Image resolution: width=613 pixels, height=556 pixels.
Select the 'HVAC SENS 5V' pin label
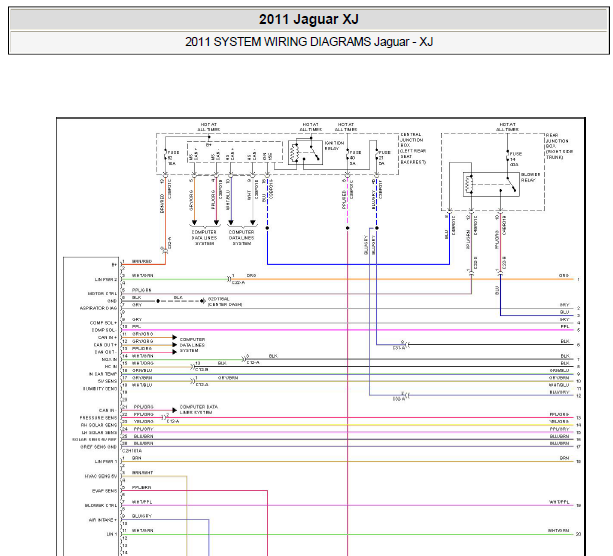[100, 476]
